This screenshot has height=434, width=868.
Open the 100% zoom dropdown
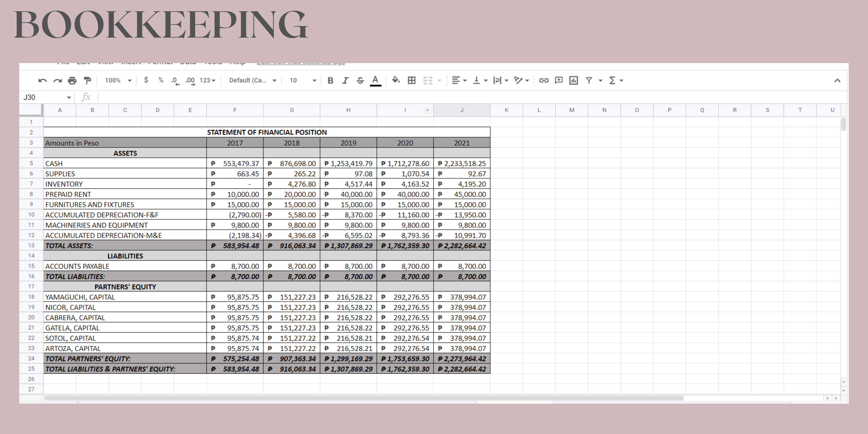coord(118,80)
